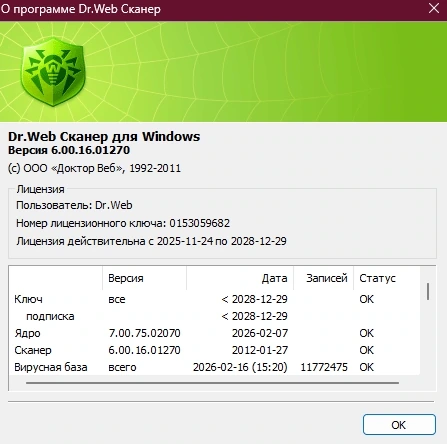Click the copyright ООО «Доктор Веб» line
The height and width of the screenshot is (444, 447).
[x=94, y=168]
